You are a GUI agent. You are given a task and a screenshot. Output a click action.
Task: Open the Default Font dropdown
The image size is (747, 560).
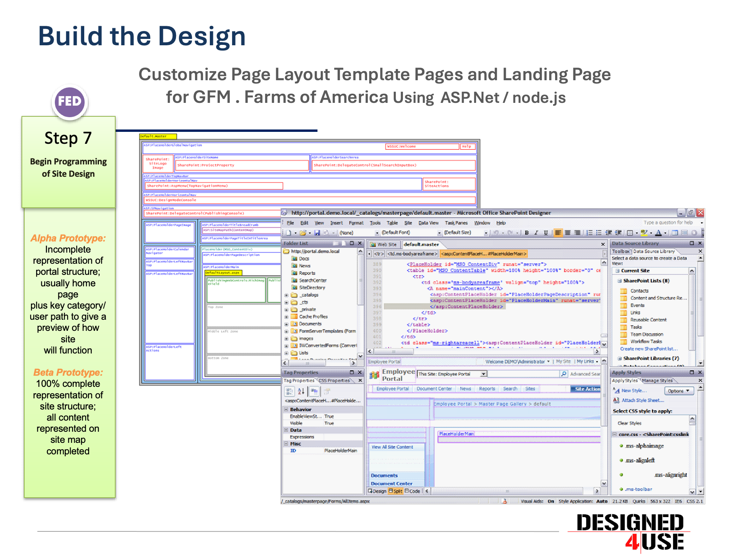pos(439,233)
